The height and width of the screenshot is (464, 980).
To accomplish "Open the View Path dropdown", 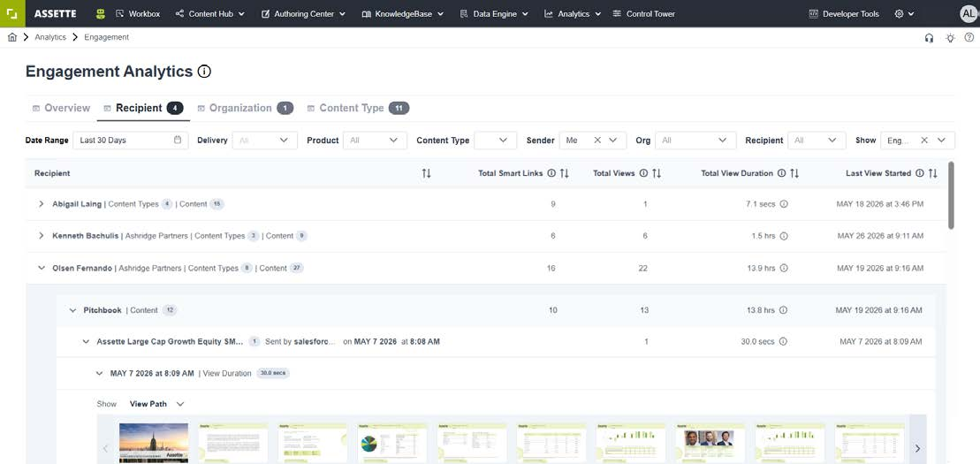I will tap(157, 404).
